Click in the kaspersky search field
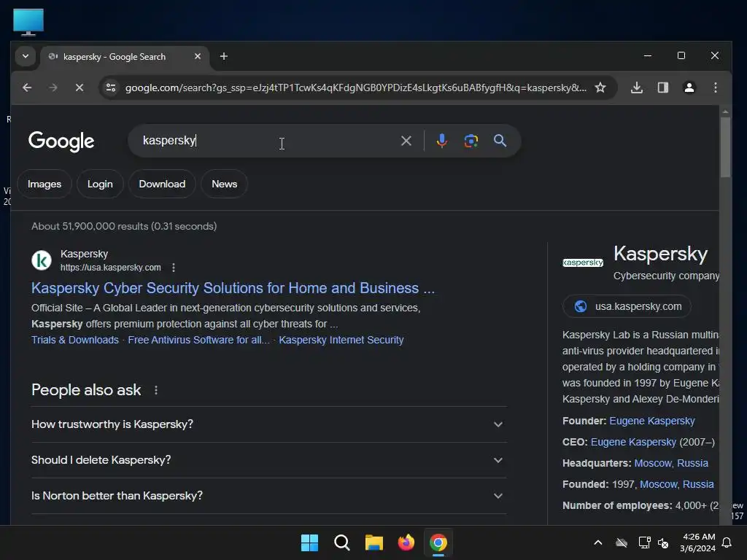Screen dimensions: 747x560 coord(267,141)
